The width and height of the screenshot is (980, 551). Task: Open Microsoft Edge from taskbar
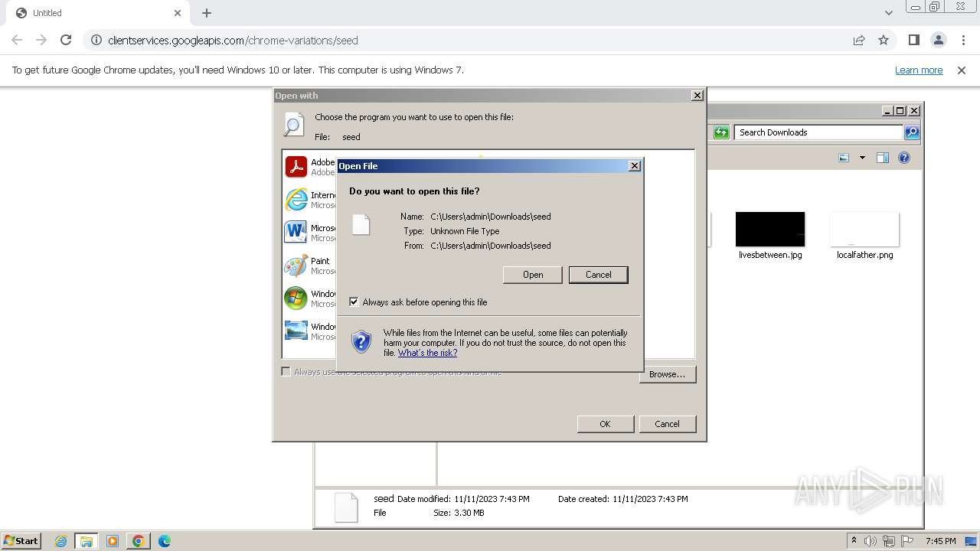(164, 541)
